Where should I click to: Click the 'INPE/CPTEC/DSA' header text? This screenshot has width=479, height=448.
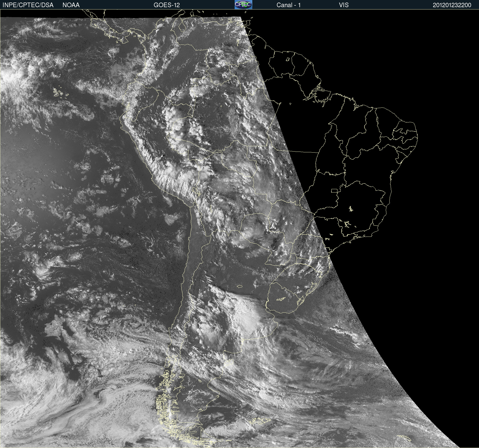28,5
